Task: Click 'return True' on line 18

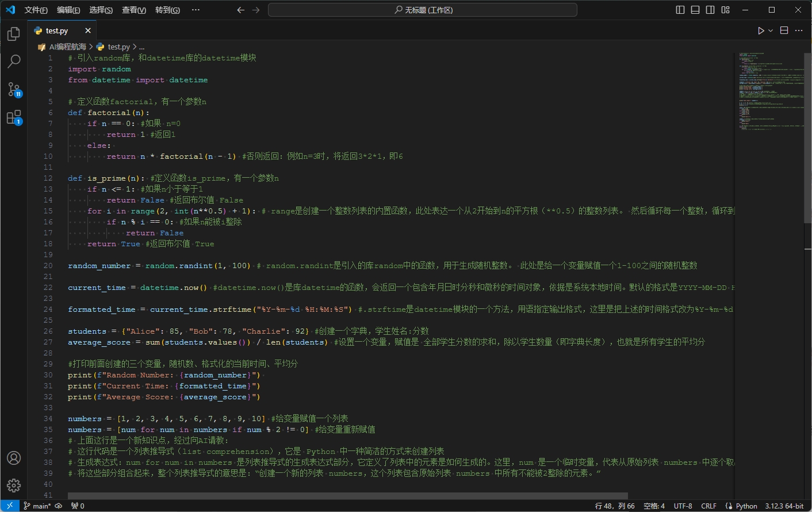Action: pos(114,244)
